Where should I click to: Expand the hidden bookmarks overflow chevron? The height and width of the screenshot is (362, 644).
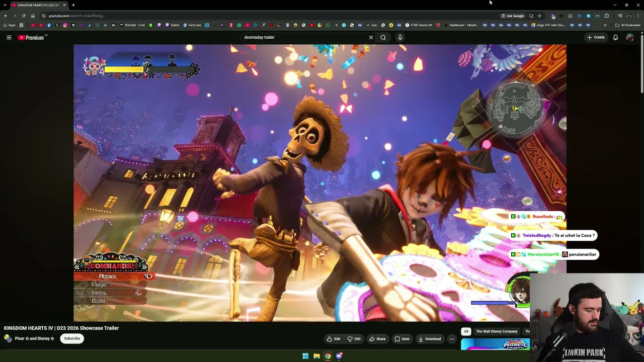click(605, 25)
